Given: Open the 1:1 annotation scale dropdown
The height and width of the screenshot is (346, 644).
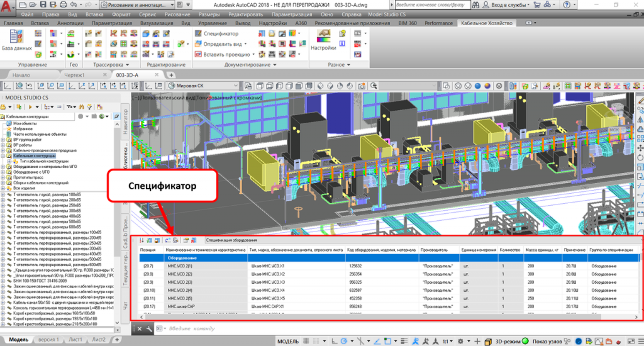Looking at the screenshot, I should pos(447,341).
